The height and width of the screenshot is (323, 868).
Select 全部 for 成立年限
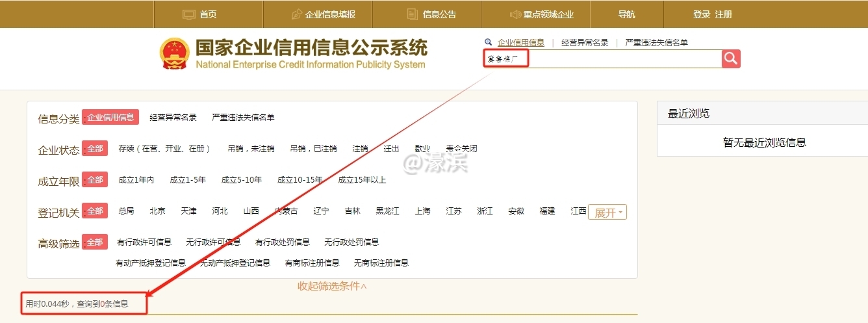[x=95, y=179]
